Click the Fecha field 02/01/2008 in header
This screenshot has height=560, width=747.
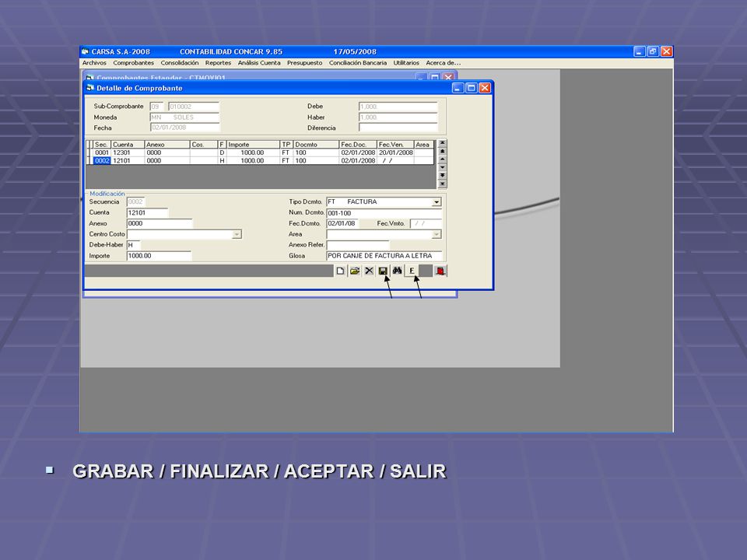tap(185, 127)
